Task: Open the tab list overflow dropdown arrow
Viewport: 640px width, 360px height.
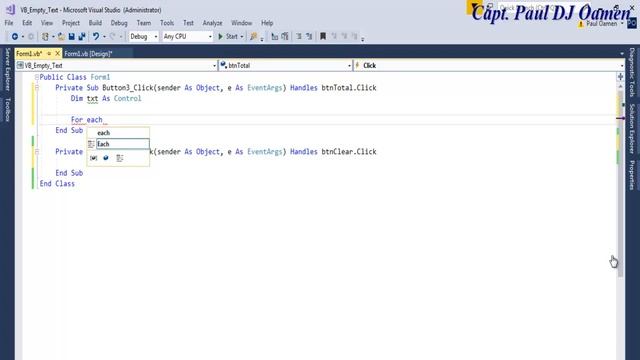Action: pos(622,53)
